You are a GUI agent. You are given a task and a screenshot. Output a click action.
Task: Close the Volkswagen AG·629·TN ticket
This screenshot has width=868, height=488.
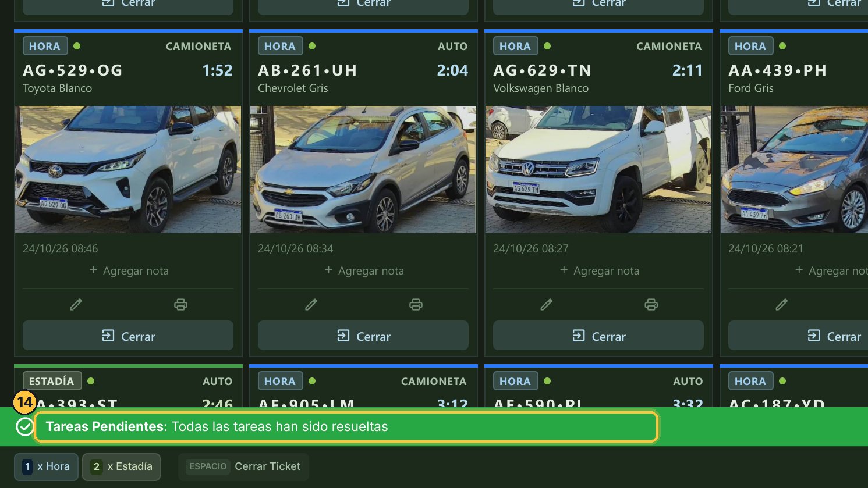point(598,336)
